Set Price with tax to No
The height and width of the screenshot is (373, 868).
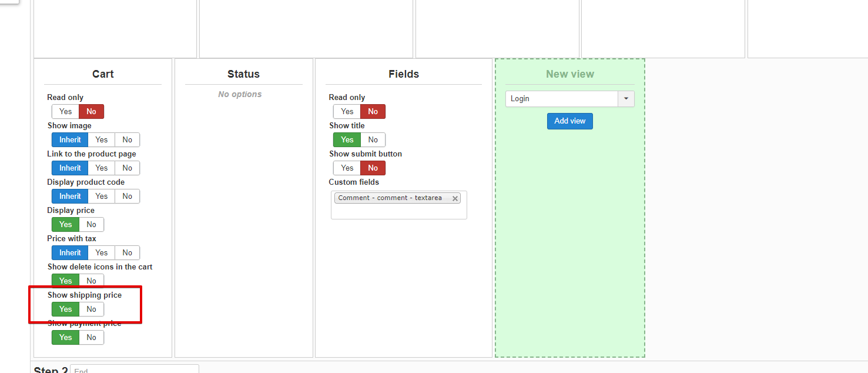127,253
